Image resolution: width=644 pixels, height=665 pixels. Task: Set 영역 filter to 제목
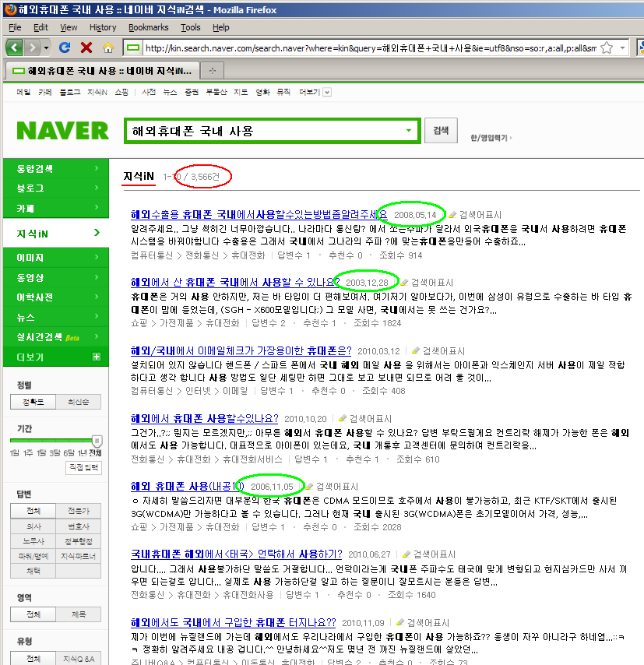coord(79,614)
